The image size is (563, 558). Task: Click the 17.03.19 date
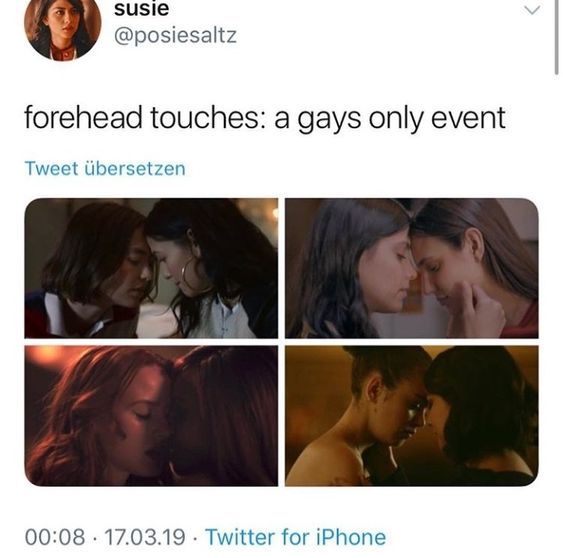click(145, 537)
